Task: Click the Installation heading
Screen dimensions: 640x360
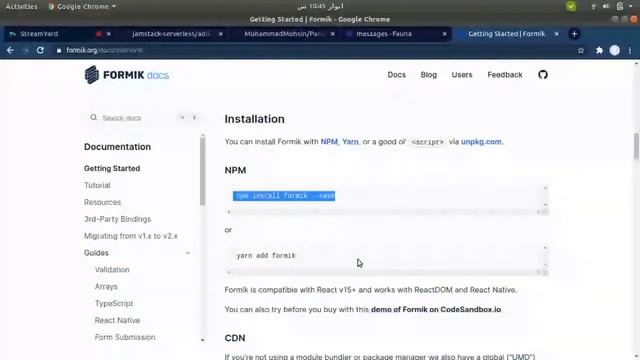Action: pos(254,119)
